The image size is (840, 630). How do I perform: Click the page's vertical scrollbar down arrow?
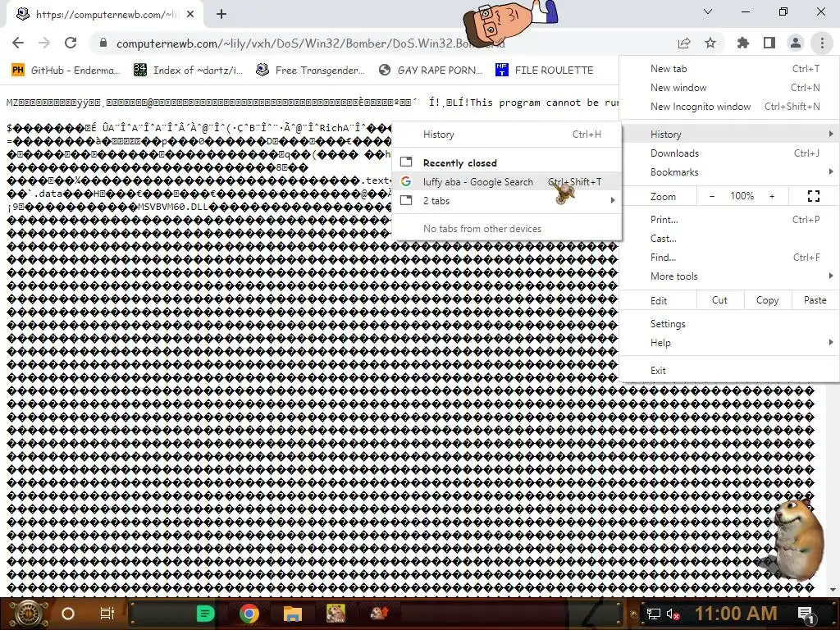833,590
